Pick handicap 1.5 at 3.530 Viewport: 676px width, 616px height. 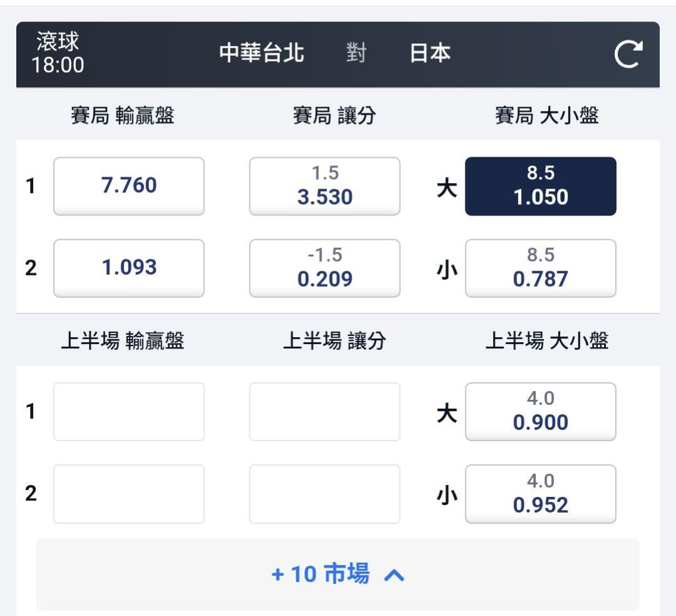click(x=325, y=186)
